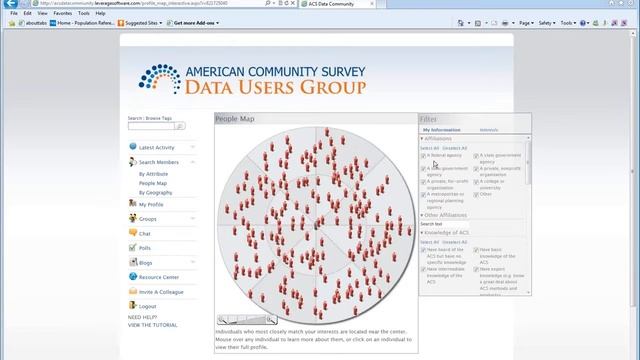The width and height of the screenshot is (640, 360).
Task: Uncheck 'A federal agency' affiliation
Action: 423,156
